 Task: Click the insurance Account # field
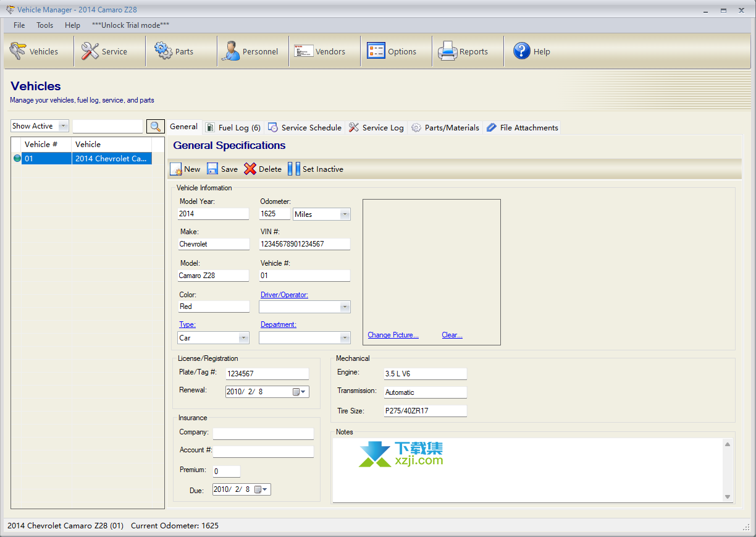click(x=263, y=452)
